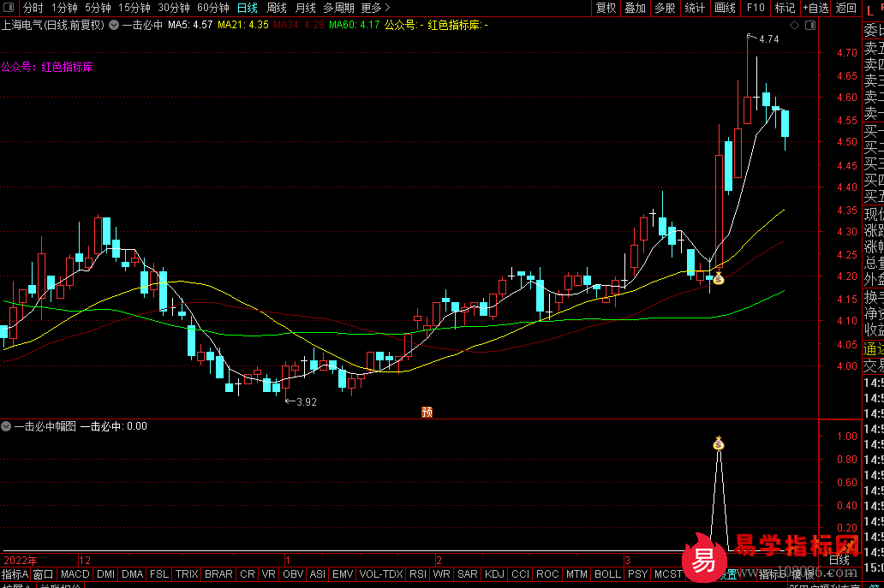Viewport: 884px width, 588px height.
Task: Switch to 月线 monthly chart
Action: point(306,8)
